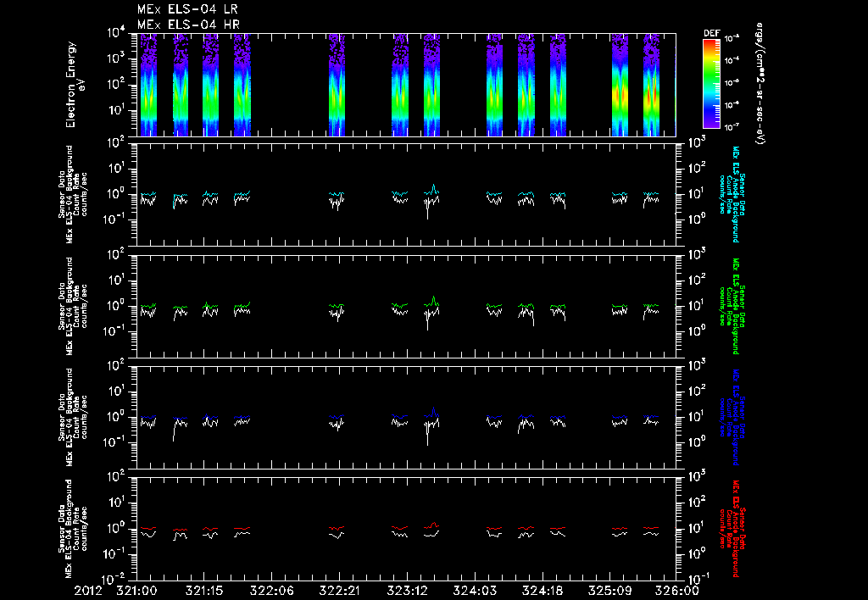Click the '324:18' time axis label
Image resolution: width=868 pixels, height=600 pixels.
[542, 591]
